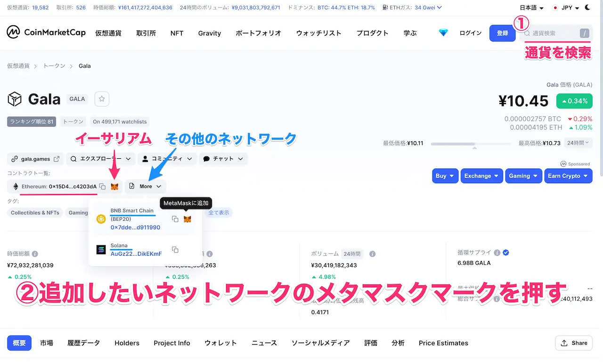Open the Earn Crypto dropdown button
This screenshot has height=364, width=603.
pos(568,176)
